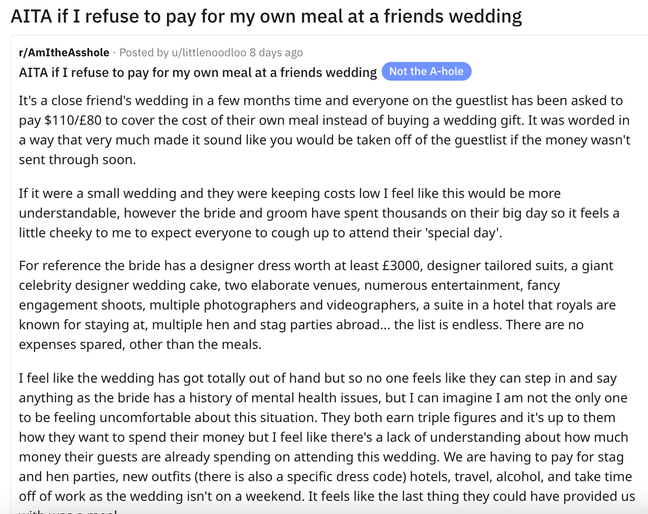This screenshot has height=514, width=648.
Task: Click the paragraph starting 'For reference the bride'
Action: (317, 305)
